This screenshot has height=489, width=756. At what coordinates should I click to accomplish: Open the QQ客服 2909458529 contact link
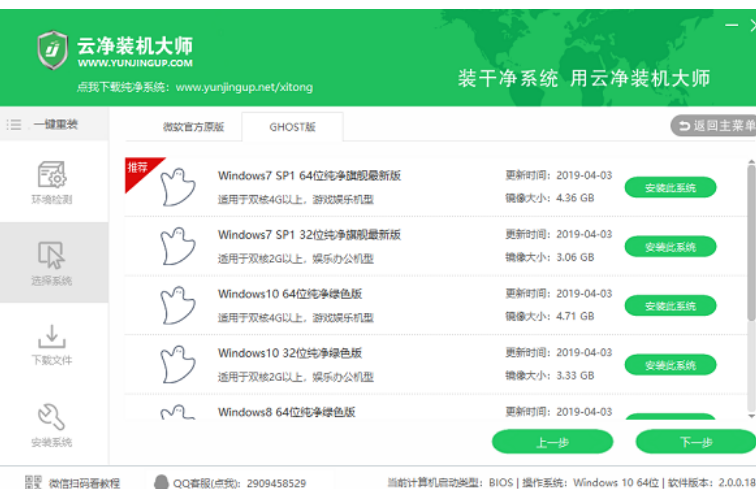[239, 483]
